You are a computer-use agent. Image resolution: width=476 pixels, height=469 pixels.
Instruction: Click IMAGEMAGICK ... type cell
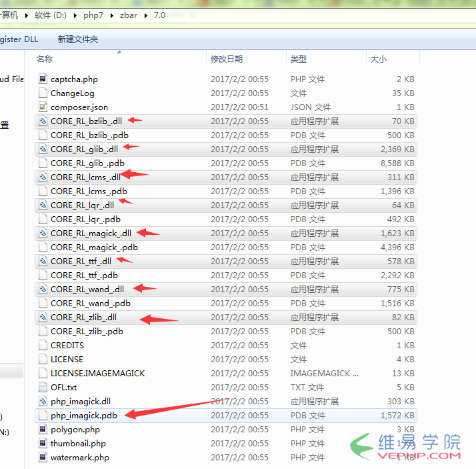pyautogui.click(x=325, y=374)
